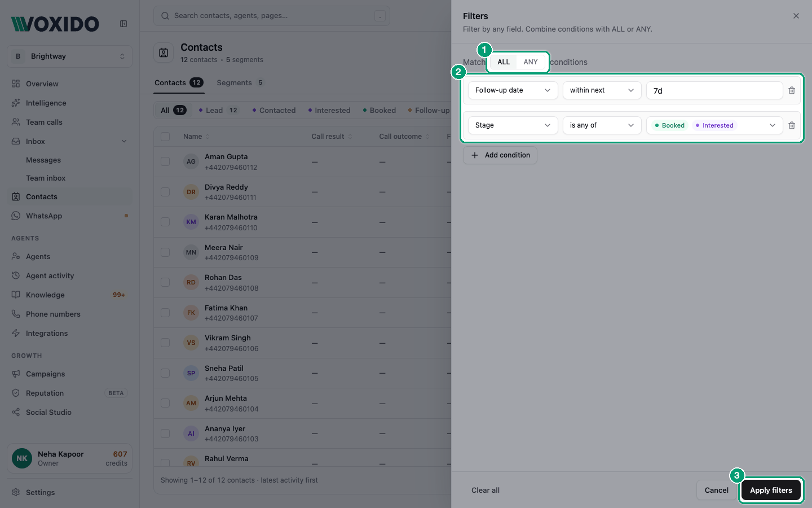Switch match mode to ANY
Viewport: 812px width, 508px height.
pos(531,62)
